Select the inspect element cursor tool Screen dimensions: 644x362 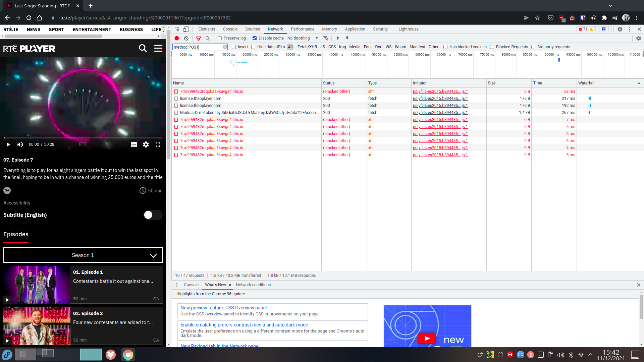[177, 29]
